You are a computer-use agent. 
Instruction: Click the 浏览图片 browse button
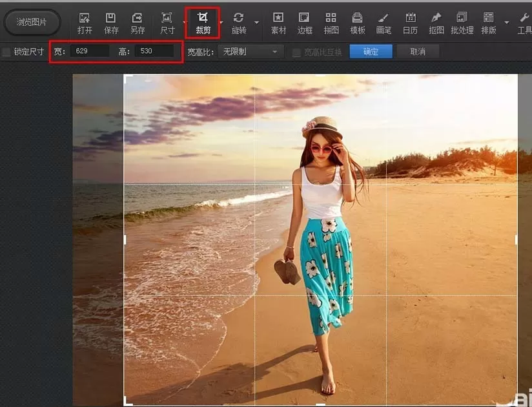tap(32, 23)
